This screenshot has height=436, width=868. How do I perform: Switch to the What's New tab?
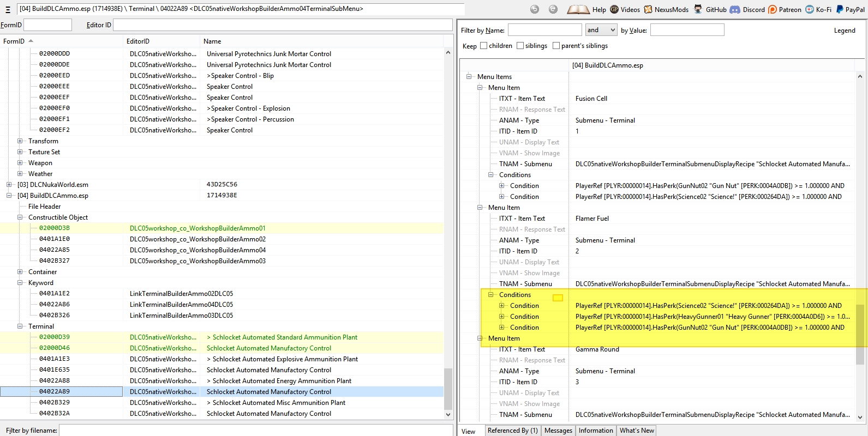[637, 431]
